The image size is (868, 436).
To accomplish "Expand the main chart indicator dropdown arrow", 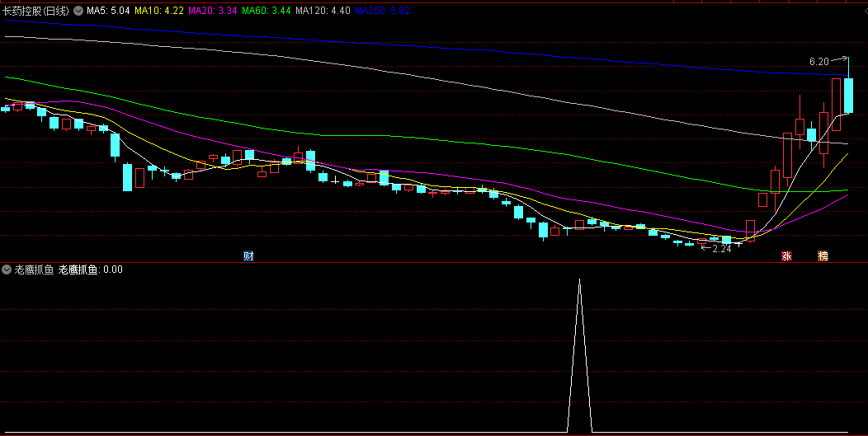I will [x=78, y=11].
